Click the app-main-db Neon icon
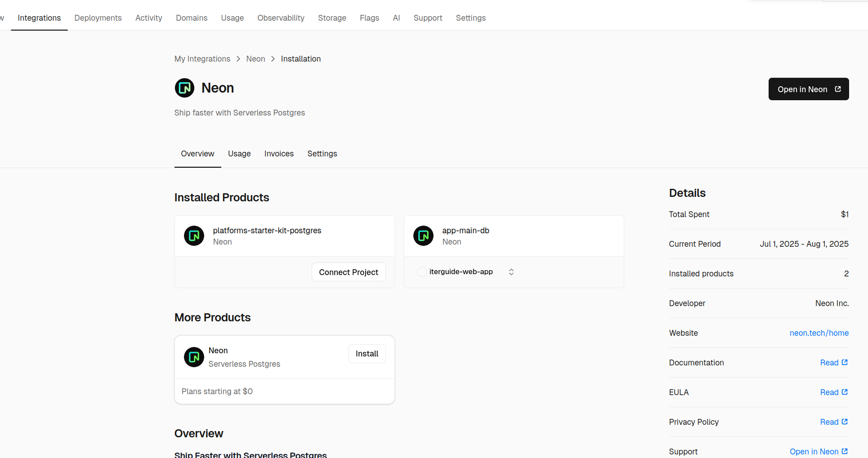 click(x=423, y=236)
